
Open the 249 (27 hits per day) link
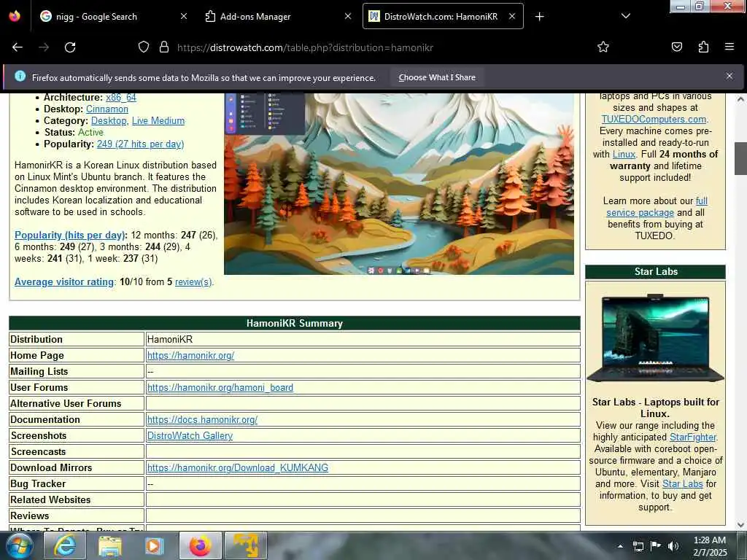(x=141, y=144)
